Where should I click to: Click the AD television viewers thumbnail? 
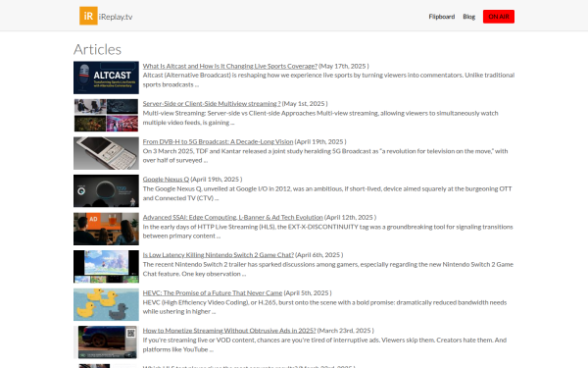click(106, 229)
